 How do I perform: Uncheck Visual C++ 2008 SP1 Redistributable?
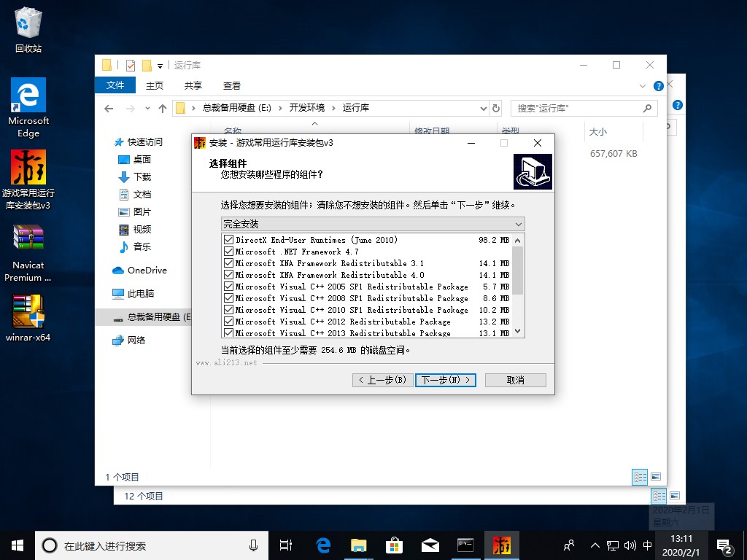(228, 298)
